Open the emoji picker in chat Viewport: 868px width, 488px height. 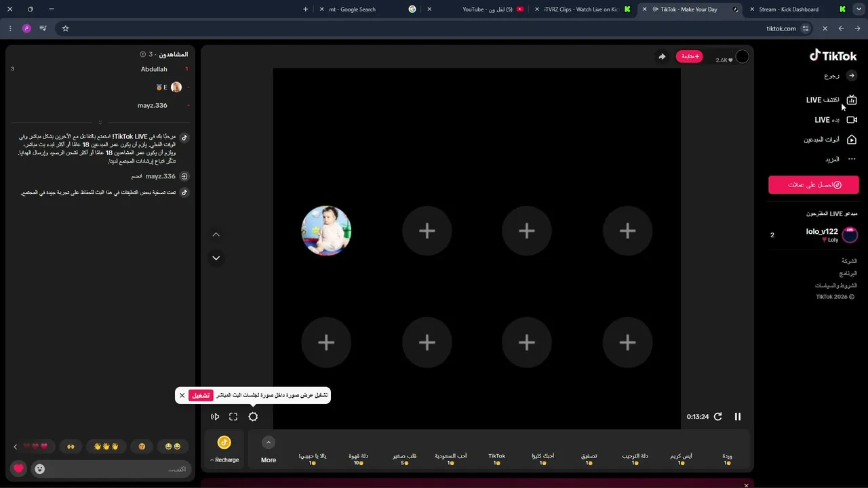[40, 469]
